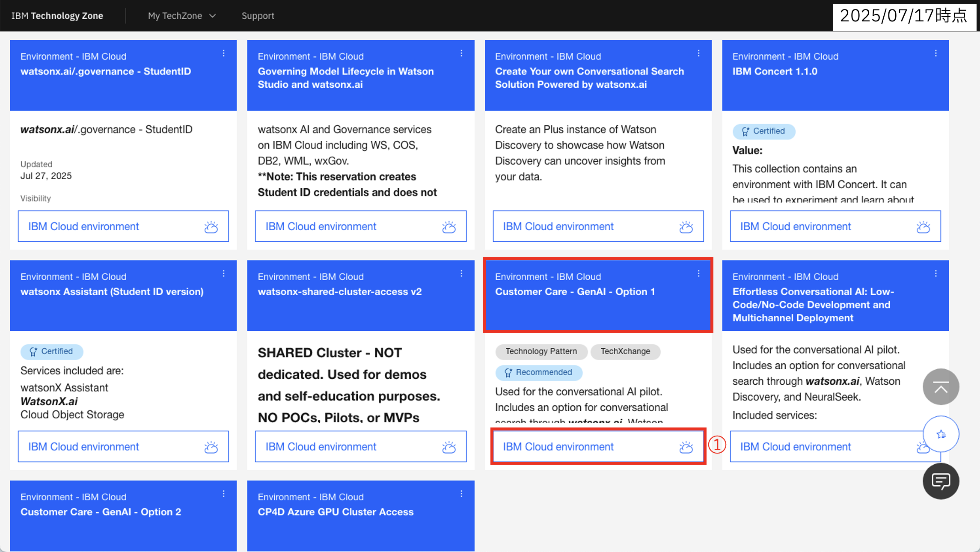Image resolution: width=980 pixels, height=552 pixels.
Task: Open overflow menu on Governing Model Lifecycle card
Action: coord(461,53)
